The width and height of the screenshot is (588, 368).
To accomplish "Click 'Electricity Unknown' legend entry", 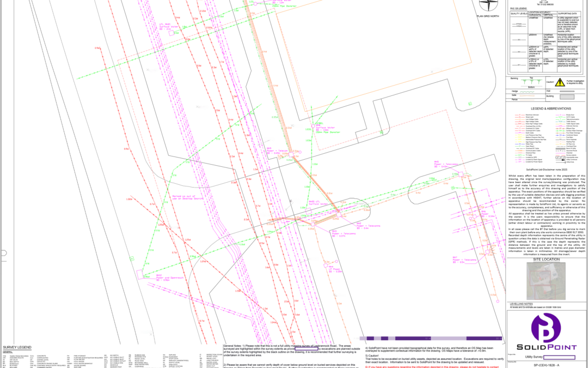I will (x=532, y=115).
